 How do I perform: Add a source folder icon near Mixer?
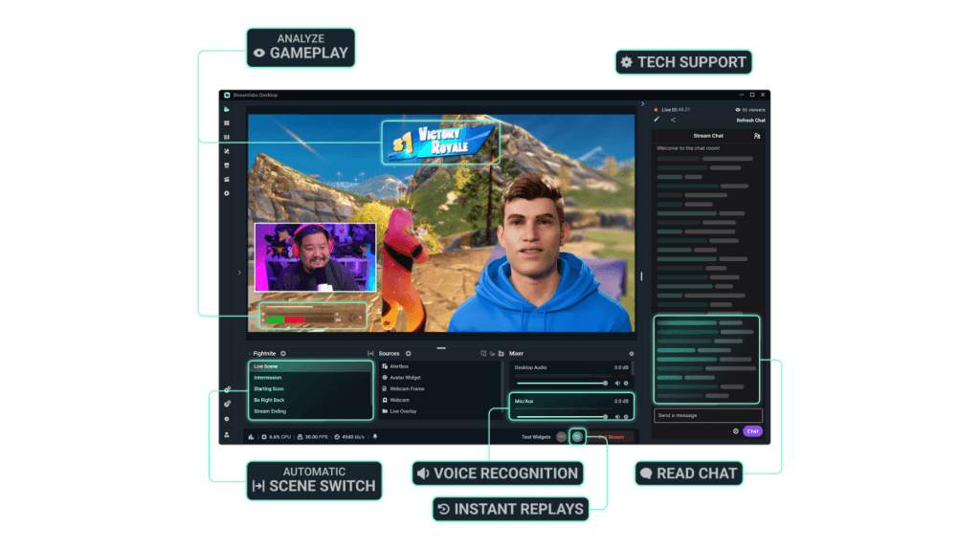[501, 354]
